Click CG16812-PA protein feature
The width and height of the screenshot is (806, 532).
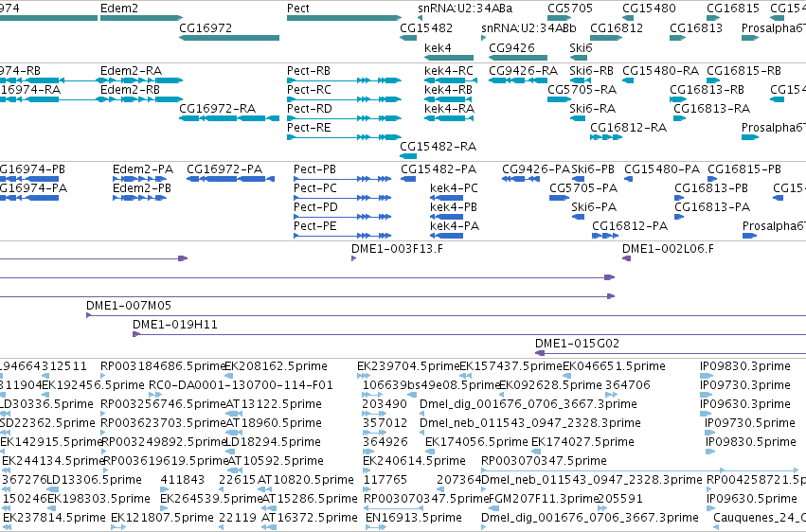pyautogui.click(x=605, y=236)
